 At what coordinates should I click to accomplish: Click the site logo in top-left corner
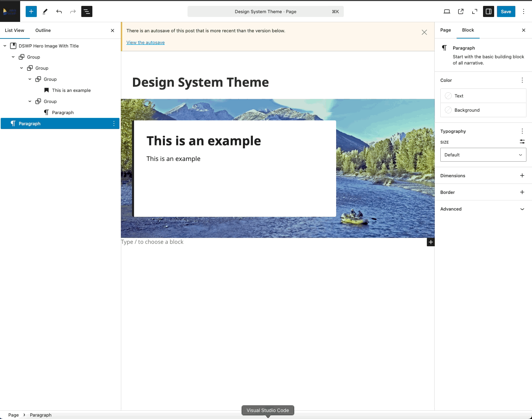tap(10, 11)
